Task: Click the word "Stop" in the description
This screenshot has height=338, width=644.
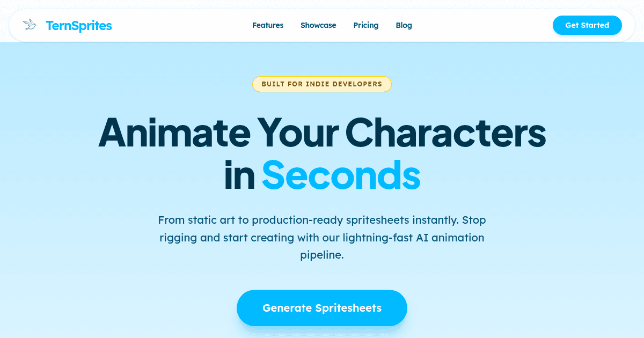Action: (x=474, y=220)
